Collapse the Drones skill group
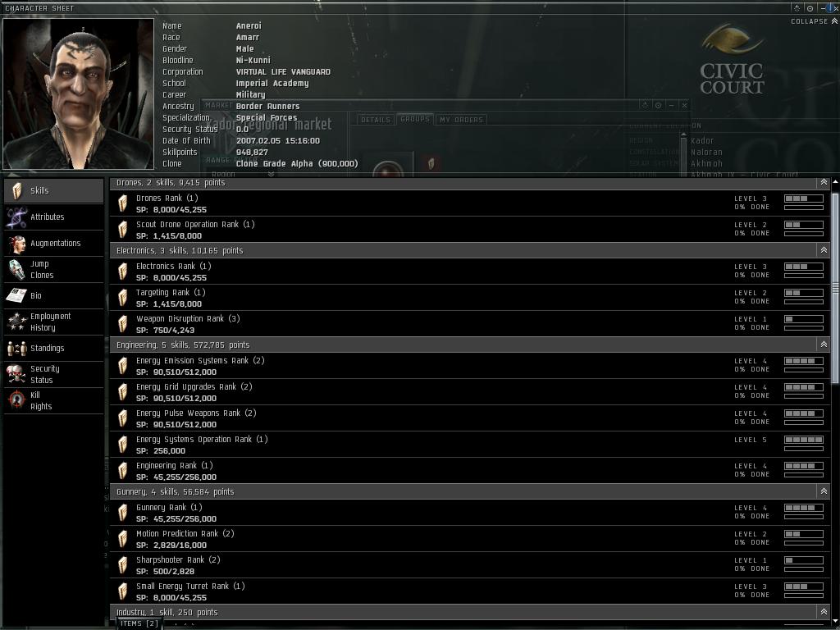840x630 pixels. 824,183
